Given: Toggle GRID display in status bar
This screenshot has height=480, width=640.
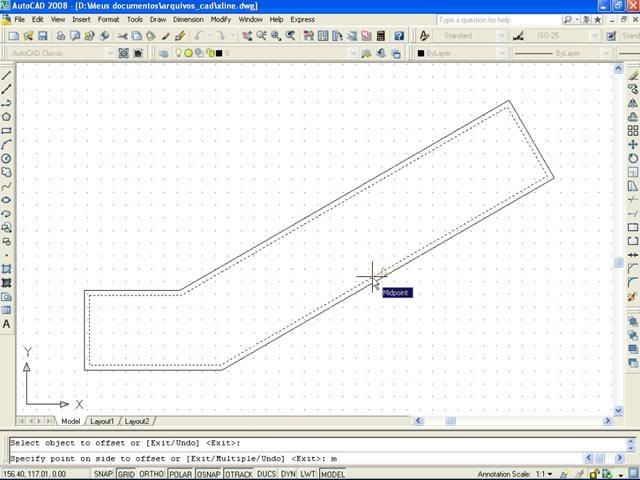Looking at the screenshot, I should [126, 474].
